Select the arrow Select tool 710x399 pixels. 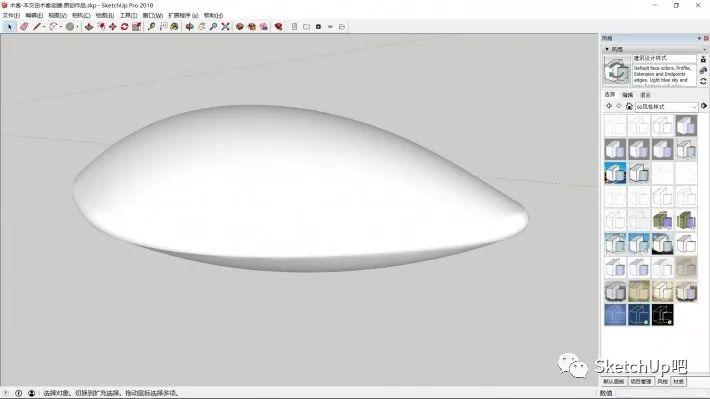click(x=9, y=27)
